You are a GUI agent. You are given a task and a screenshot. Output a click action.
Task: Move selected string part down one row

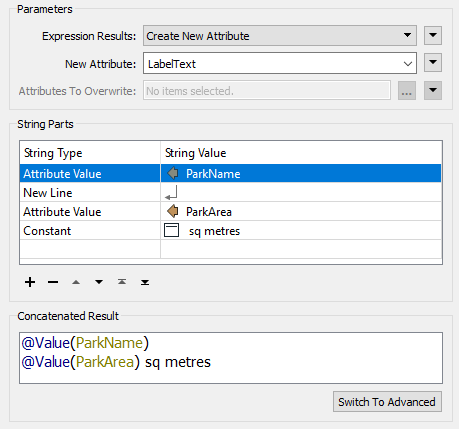click(x=99, y=282)
